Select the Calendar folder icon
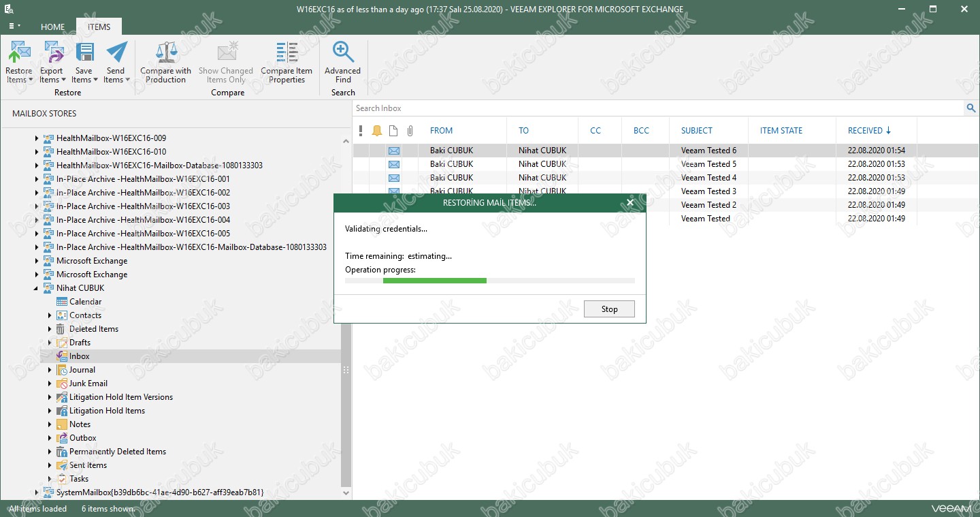The width and height of the screenshot is (980, 517). point(62,302)
